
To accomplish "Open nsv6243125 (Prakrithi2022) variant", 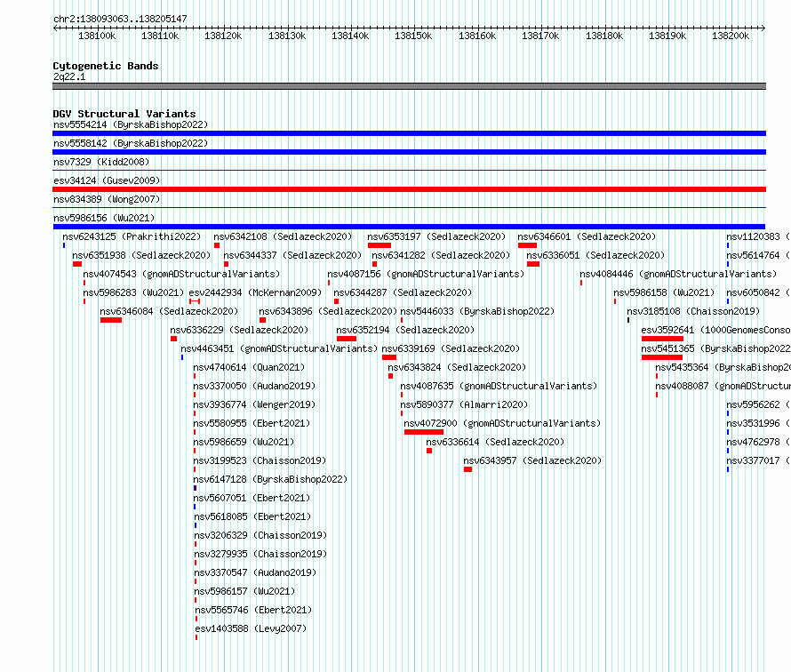I will click(132, 236).
